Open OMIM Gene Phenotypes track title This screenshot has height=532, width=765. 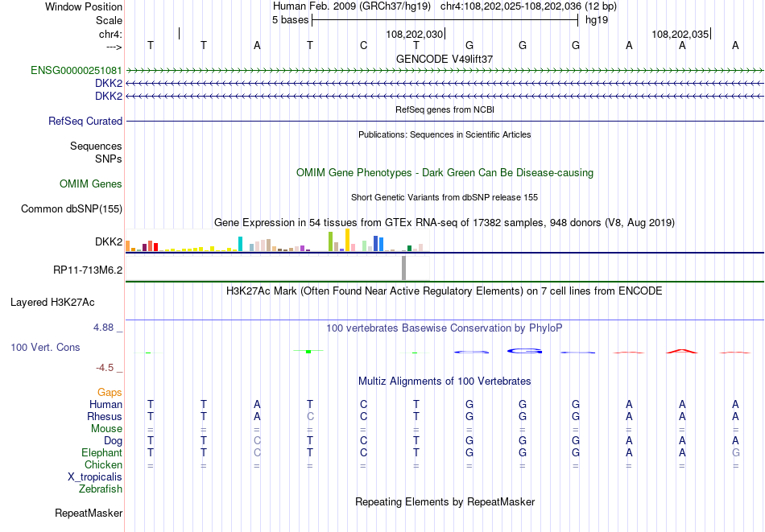445,172
